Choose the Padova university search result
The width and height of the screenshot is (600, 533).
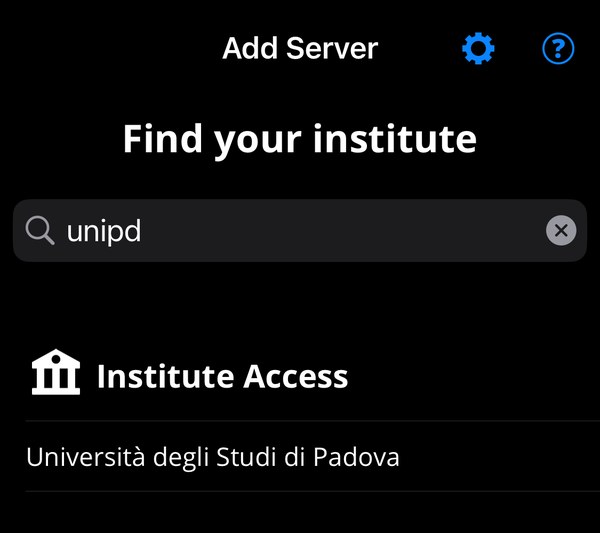(213, 458)
